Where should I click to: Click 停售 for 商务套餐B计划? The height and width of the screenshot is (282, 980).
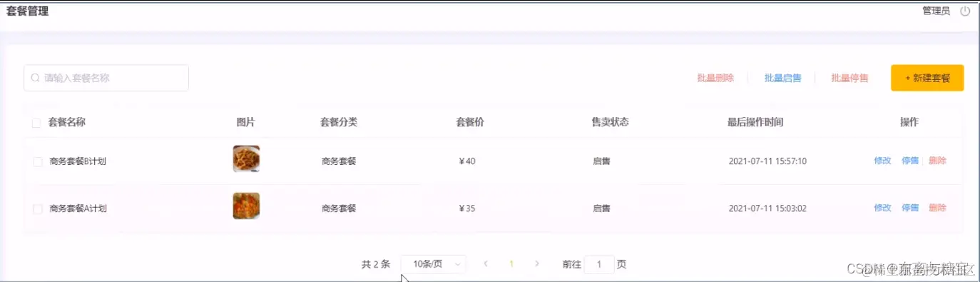click(910, 161)
